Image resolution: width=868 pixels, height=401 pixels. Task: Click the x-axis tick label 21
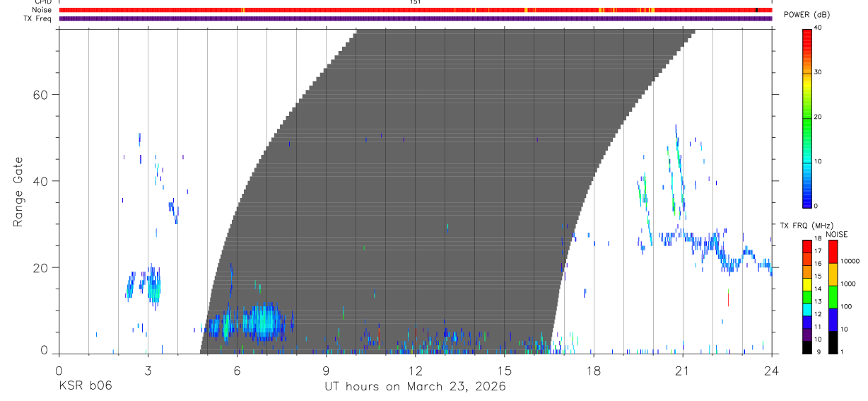(682, 371)
